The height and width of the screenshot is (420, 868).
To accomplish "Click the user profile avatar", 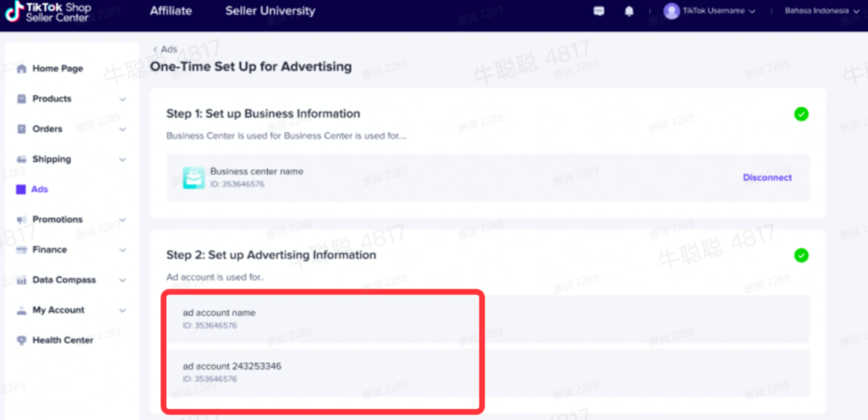I will pyautogui.click(x=671, y=11).
